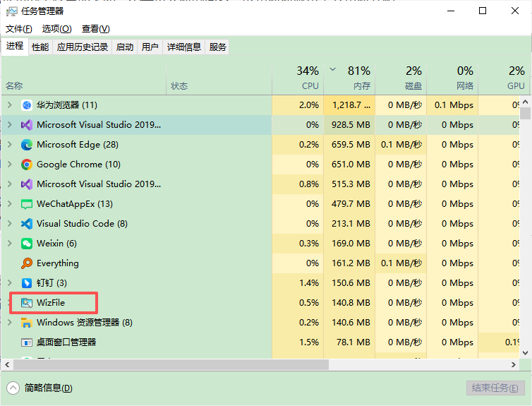Click the 桌面窗口管理器 process icon
The image size is (532, 406).
[x=27, y=342]
